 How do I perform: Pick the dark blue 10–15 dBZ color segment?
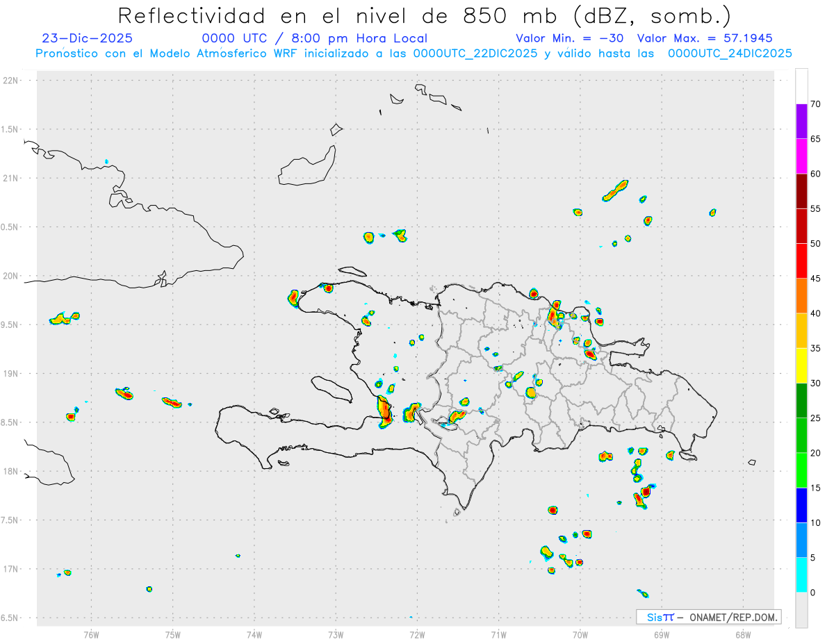801,505
